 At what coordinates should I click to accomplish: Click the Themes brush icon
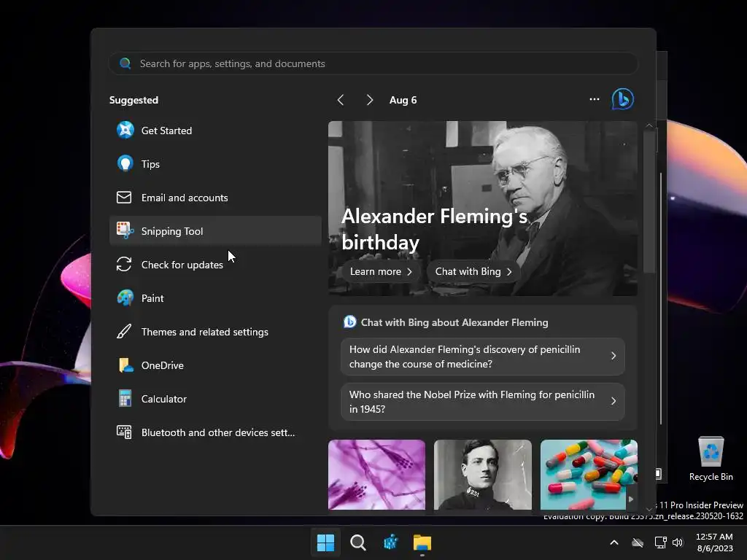click(x=124, y=332)
